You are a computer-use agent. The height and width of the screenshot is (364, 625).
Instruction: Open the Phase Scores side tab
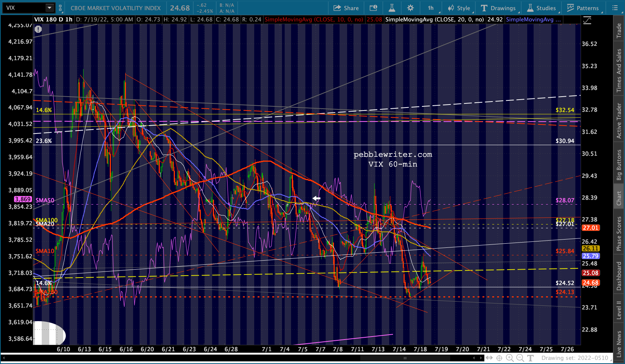pyautogui.click(x=619, y=234)
